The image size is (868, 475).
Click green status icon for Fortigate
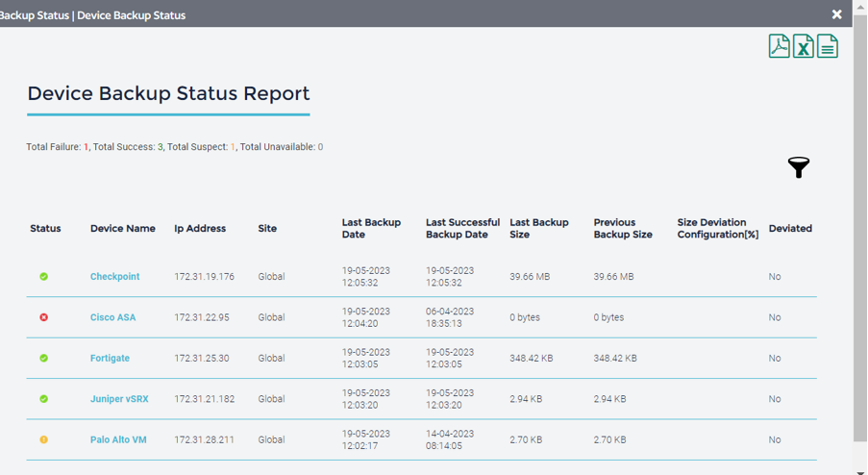click(x=44, y=359)
